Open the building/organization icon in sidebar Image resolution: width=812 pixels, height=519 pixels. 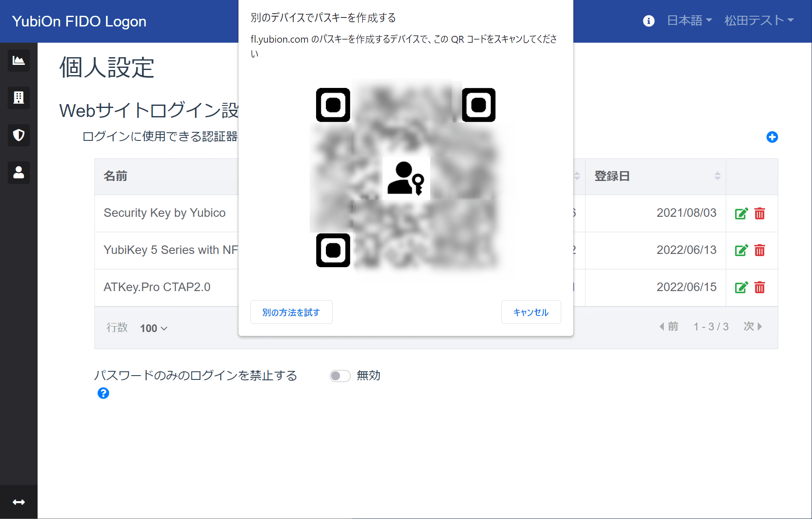point(19,98)
